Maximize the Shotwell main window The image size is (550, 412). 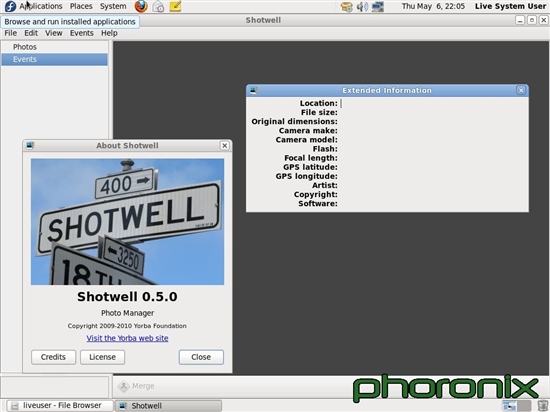click(x=532, y=20)
